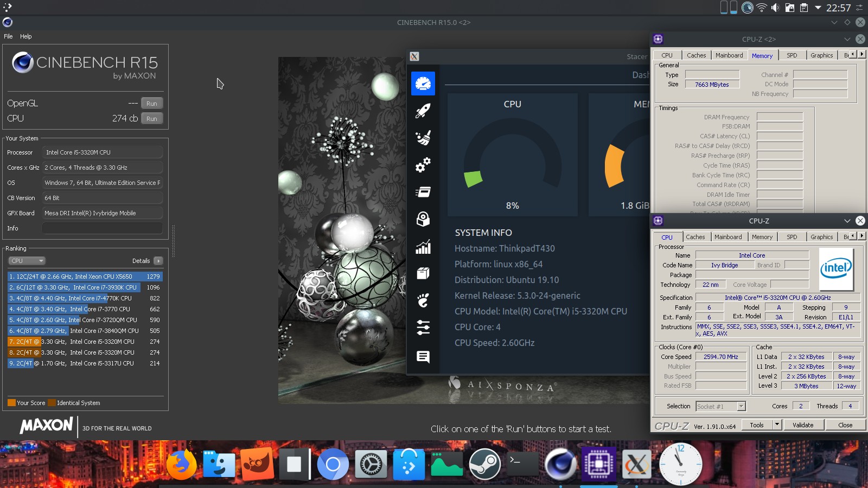Open Stacer Settings sliders icon
Viewport: 868px width, 488px height.
point(423,328)
